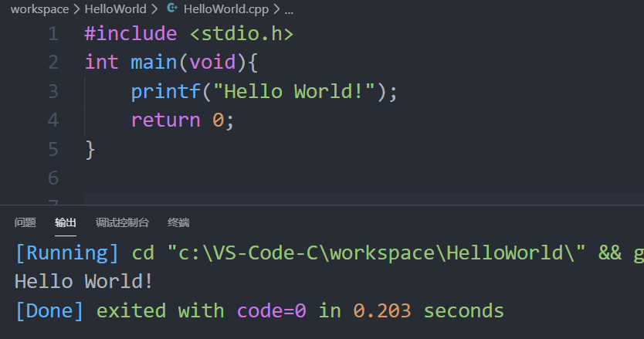Open the breadcrumb ellipsis symbol list
The image size is (644, 339).
coord(289,11)
